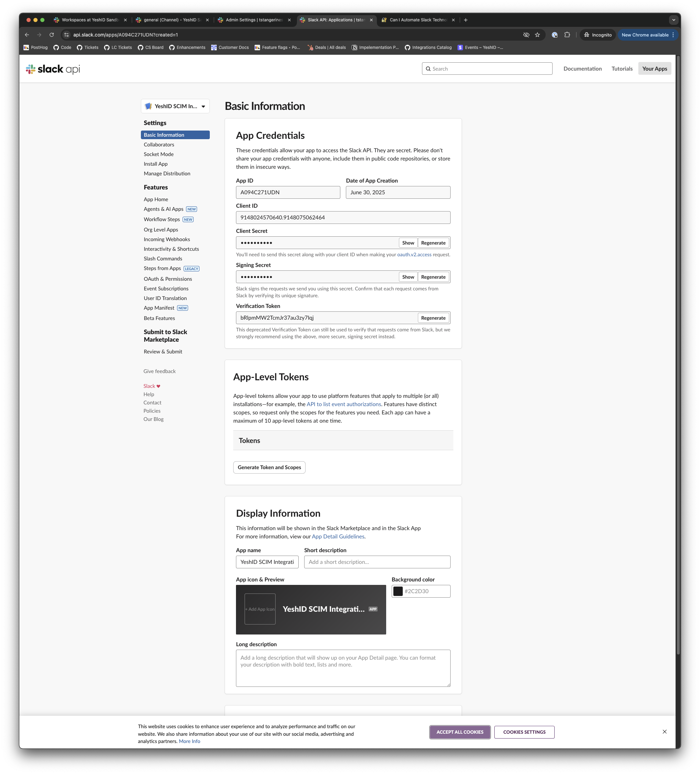Open Chrome tab search chevron
Screen dimensions: 700x774
coord(673,20)
